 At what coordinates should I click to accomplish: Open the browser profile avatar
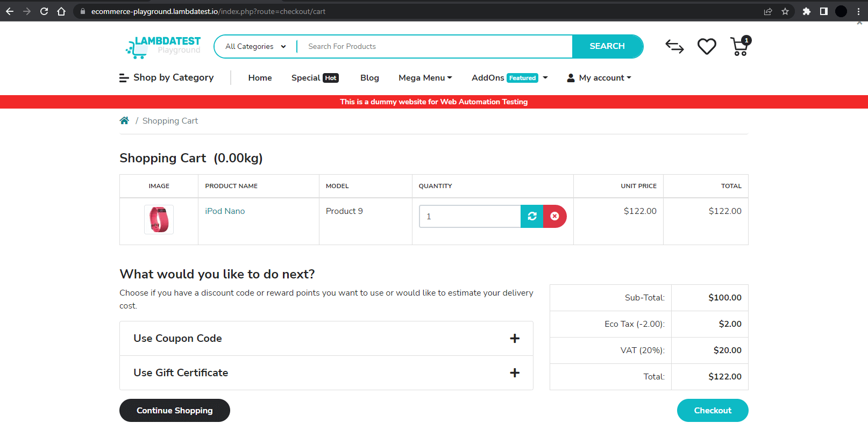[x=841, y=11]
